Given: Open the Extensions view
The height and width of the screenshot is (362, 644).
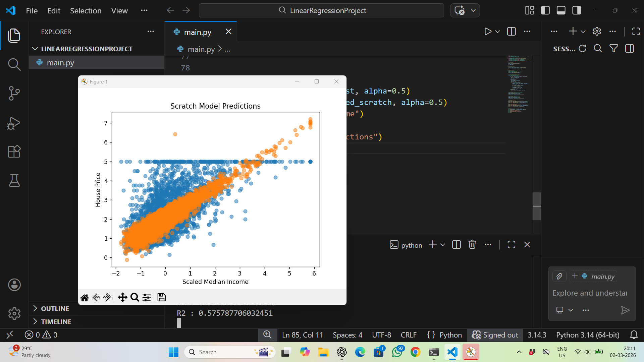Looking at the screenshot, I should point(14,152).
